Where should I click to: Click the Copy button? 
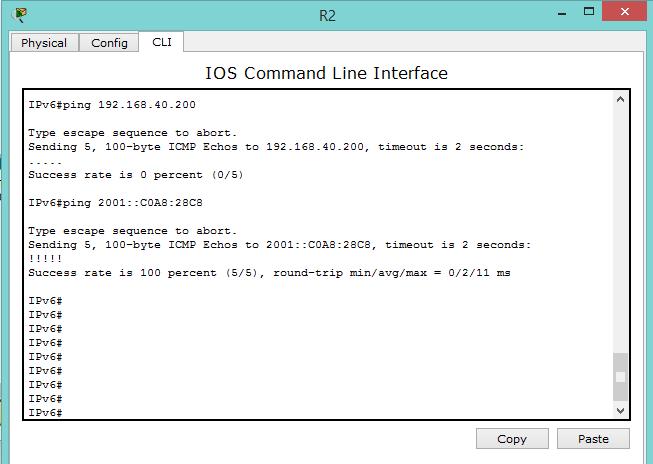pyautogui.click(x=512, y=439)
